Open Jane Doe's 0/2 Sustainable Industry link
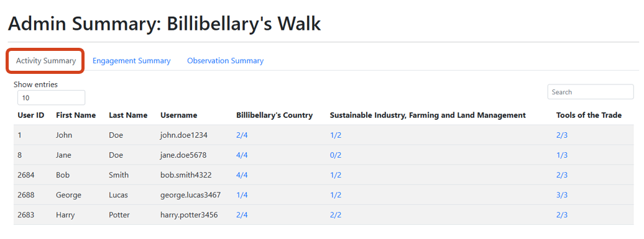 click(336, 155)
